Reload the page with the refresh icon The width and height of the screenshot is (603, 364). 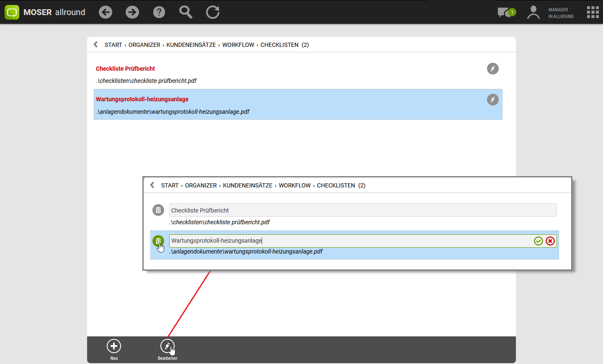pos(213,12)
